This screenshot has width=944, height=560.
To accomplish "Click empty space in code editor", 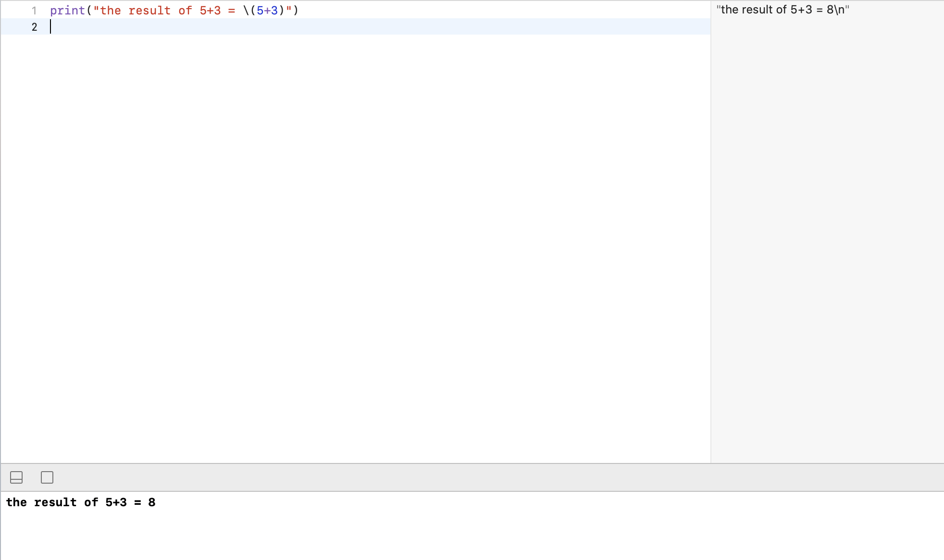I will click(x=356, y=240).
